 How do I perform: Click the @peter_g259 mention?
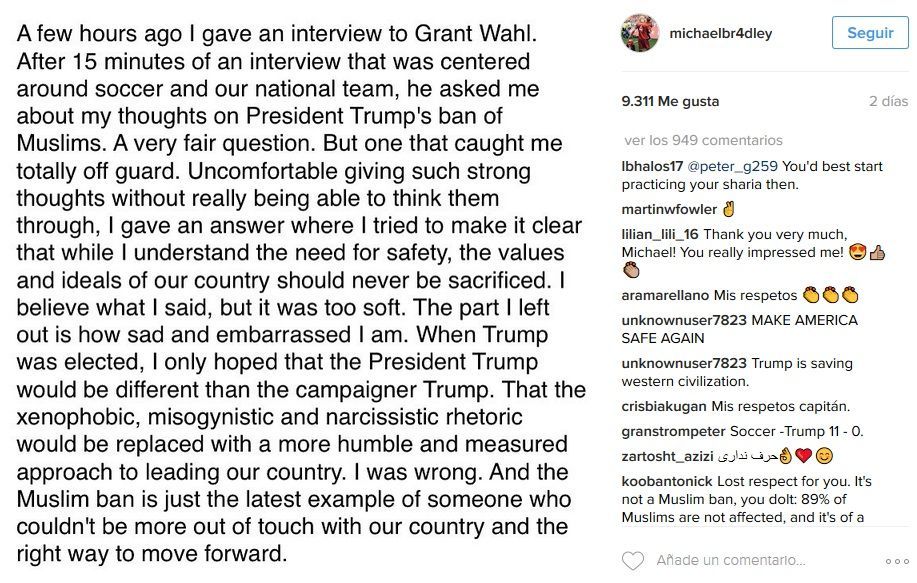coord(732,163)
